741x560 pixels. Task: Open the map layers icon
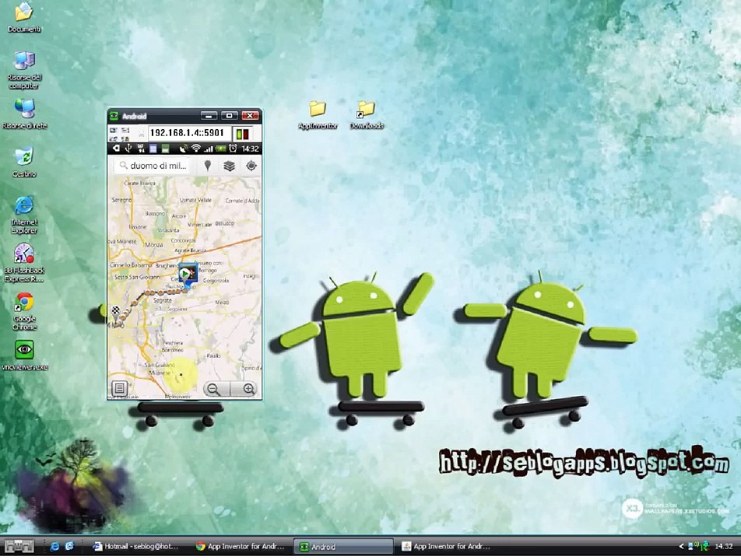click(x=229, y=166)
